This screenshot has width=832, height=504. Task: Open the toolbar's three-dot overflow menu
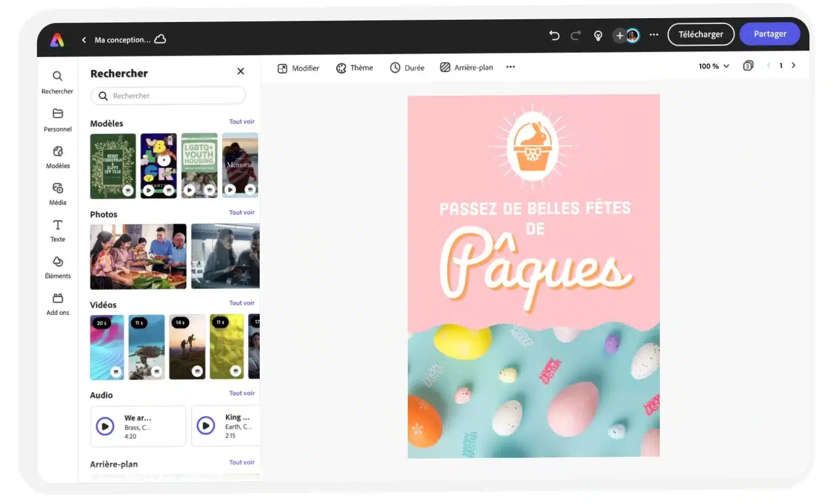[511, 67]
